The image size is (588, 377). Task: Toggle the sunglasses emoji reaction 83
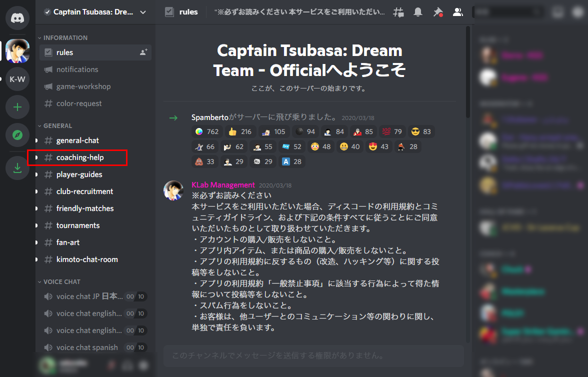click(421, 131)
